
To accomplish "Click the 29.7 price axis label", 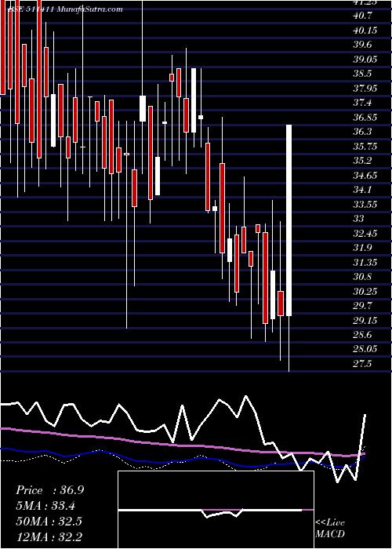I will coord(362,306).
